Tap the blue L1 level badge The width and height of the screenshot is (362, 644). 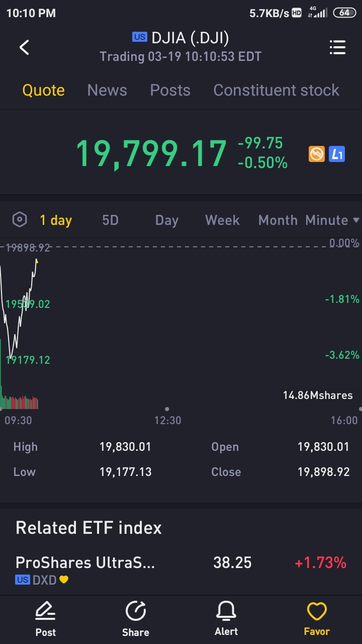(337, 153)
